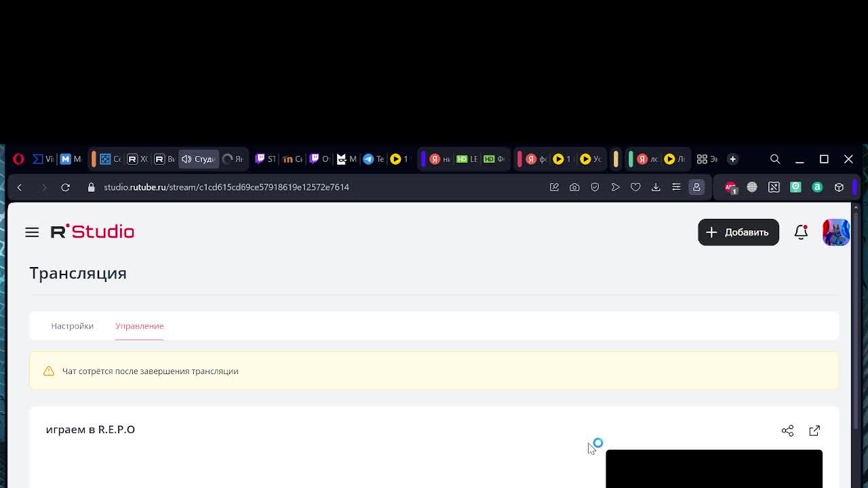Screen dimensions: 868x488
Task: Go back to the previous page
Action: coord(20,187)
